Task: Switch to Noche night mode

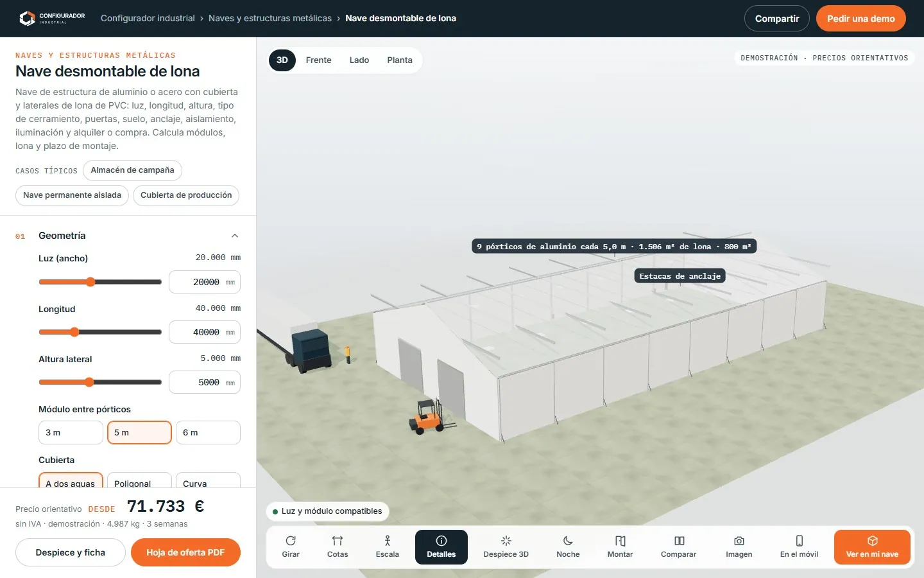Action: (x=568, y=547)
